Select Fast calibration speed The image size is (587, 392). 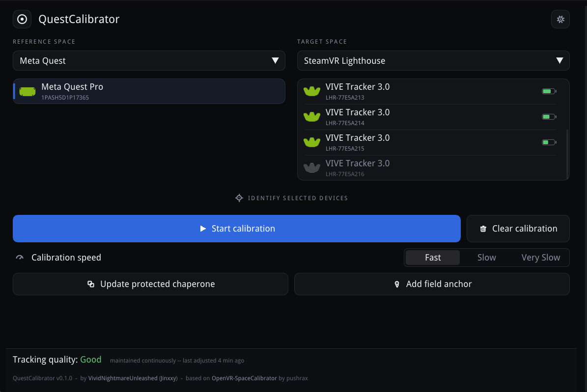pyautogui.click(x=433, y=258)
